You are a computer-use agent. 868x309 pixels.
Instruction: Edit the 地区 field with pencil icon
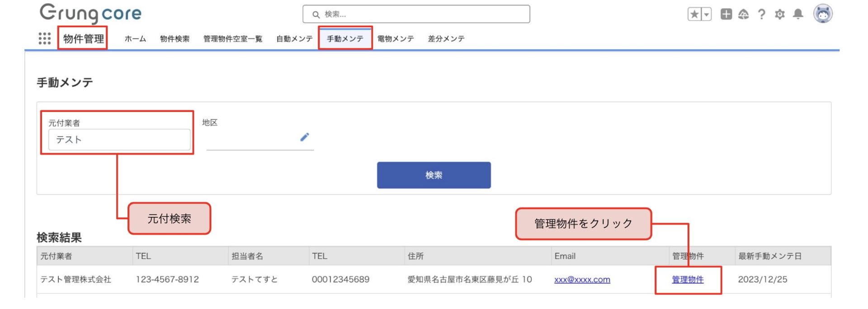point(305,137)
